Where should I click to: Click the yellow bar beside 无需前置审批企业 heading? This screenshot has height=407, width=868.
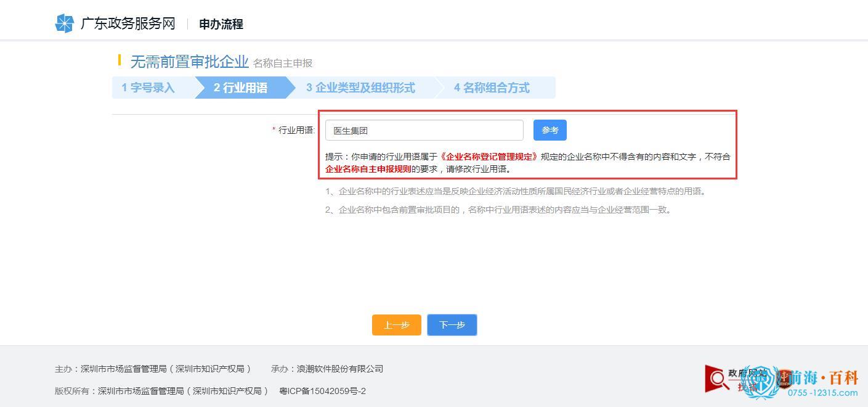(x=121, y=61)
